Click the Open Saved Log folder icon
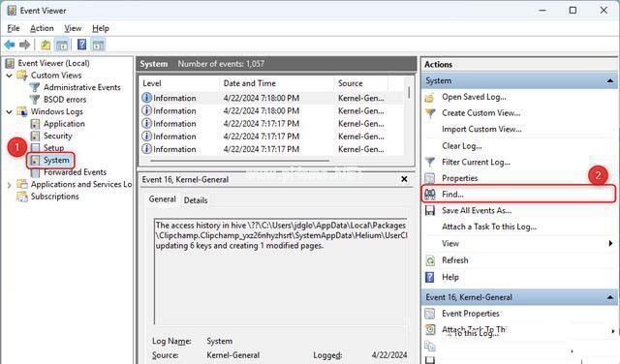The width and height of the screenshot is (620, 364). click(430, 97)
